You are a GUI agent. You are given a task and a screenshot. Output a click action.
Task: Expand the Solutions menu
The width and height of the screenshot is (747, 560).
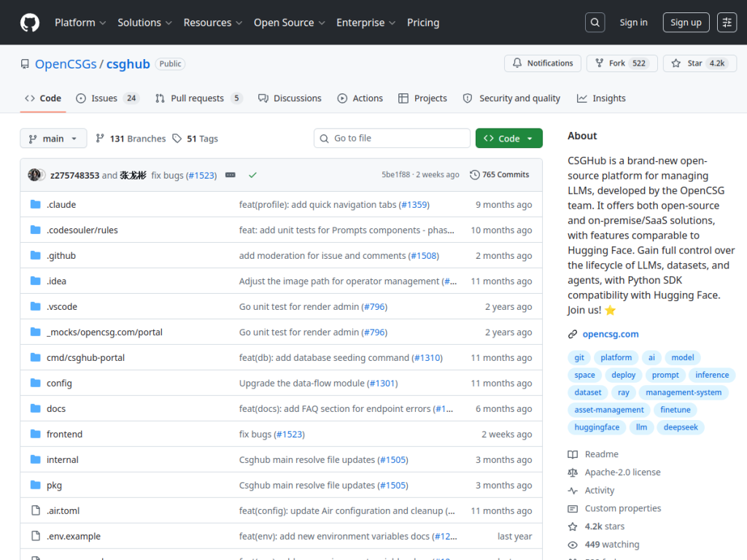[x=144, y=23]
